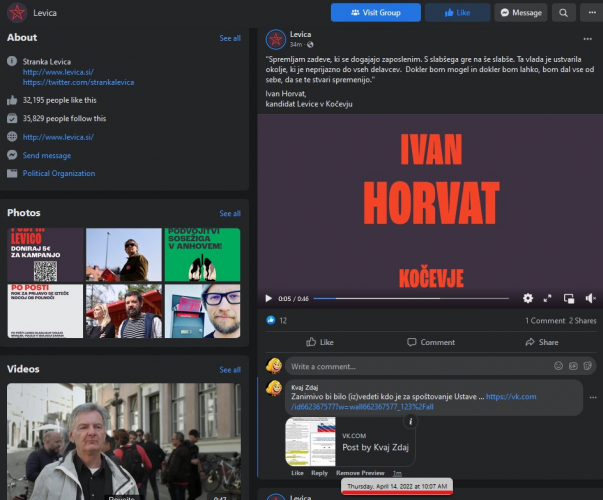
Task: Like the Ivan Horvat post
Action: click(x=320, y=342)
